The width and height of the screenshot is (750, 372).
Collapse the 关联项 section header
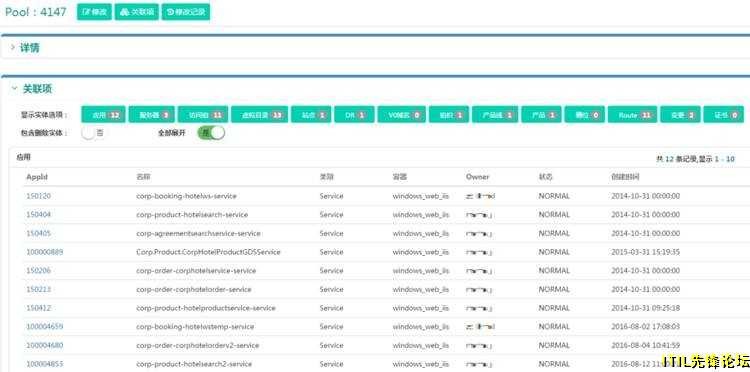coord(37,88)
